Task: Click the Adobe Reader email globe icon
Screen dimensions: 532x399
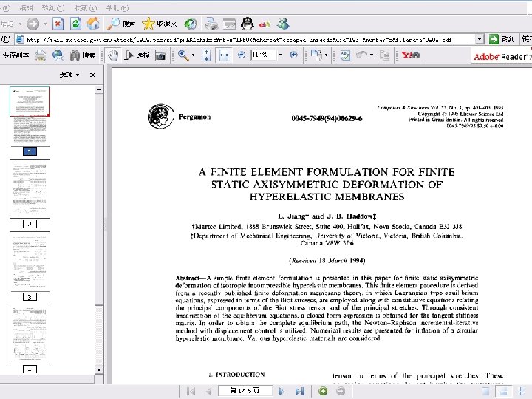Action: tap(58, 55)
